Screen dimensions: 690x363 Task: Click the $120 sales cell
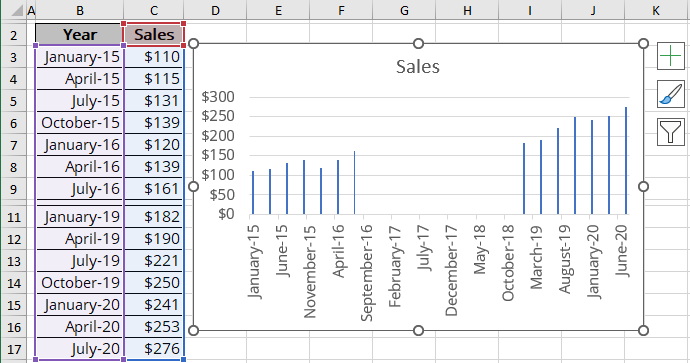tap(154, 145)
